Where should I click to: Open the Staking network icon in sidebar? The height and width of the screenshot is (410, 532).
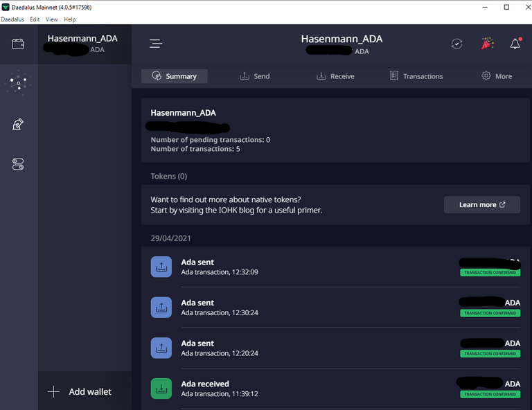pos(19,82)
